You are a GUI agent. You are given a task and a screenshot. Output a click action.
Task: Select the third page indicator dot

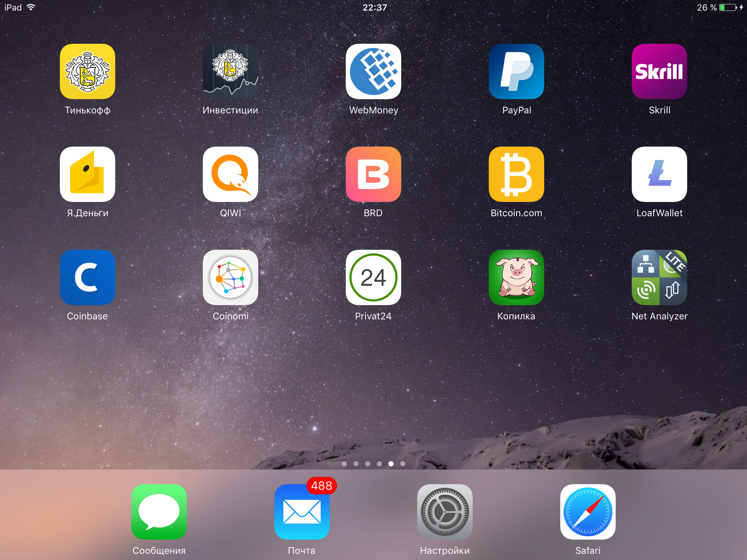pyautogui.click(x=368, y=464)
